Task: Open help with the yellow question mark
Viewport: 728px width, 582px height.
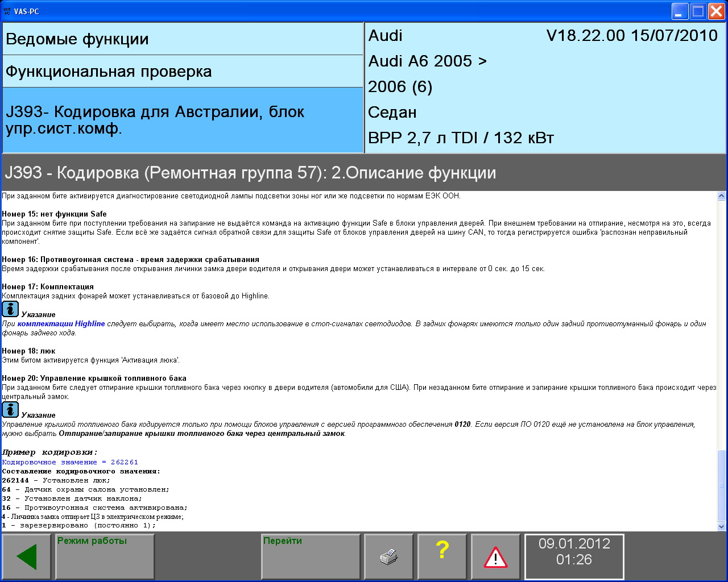Action: click(x=442, y=557)
